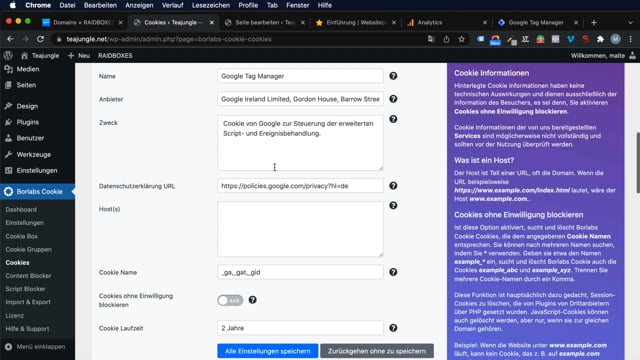Open Cookies submenu item
The image size is (640, 360).
pyautogui.click(x=17, y=262)
